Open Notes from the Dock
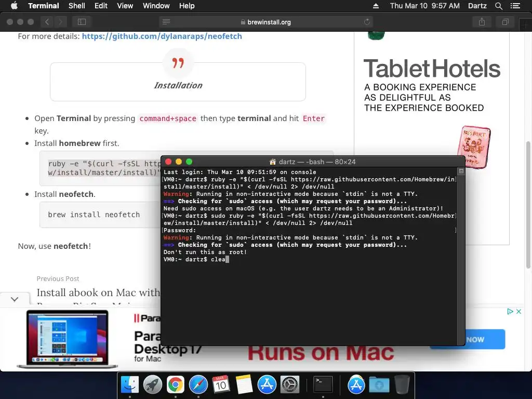 [x=244, y=385]
